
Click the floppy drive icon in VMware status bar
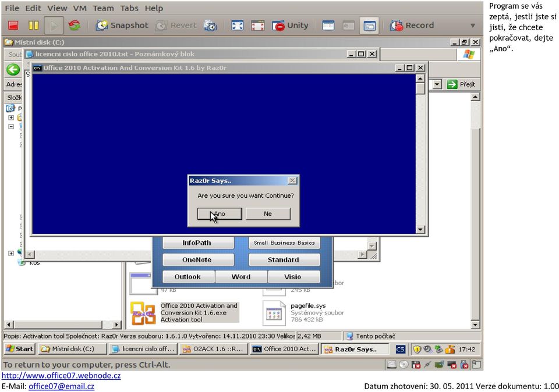pos(416,365)
